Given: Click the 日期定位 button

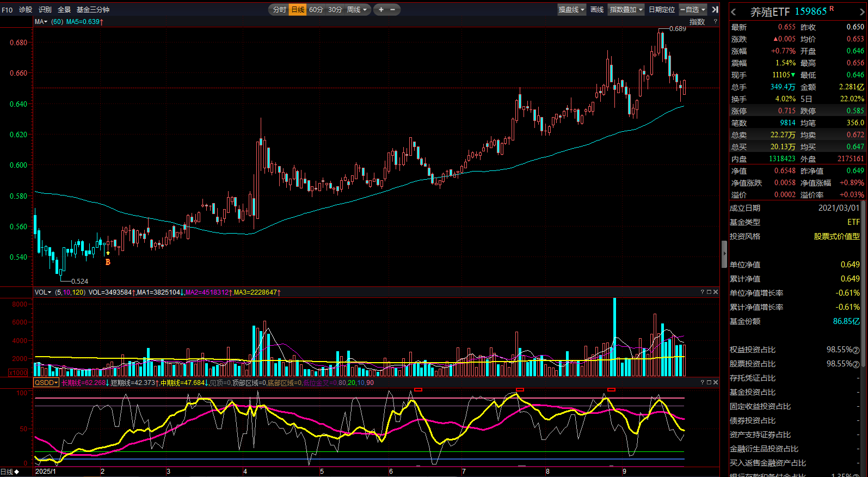Looking at the screenshot, I should 662,10.
